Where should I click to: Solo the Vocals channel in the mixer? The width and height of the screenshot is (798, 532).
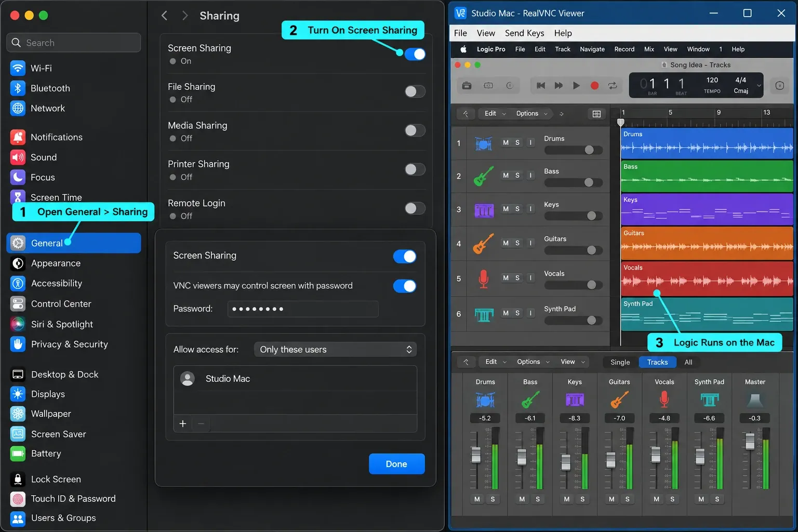pos(672,499)
